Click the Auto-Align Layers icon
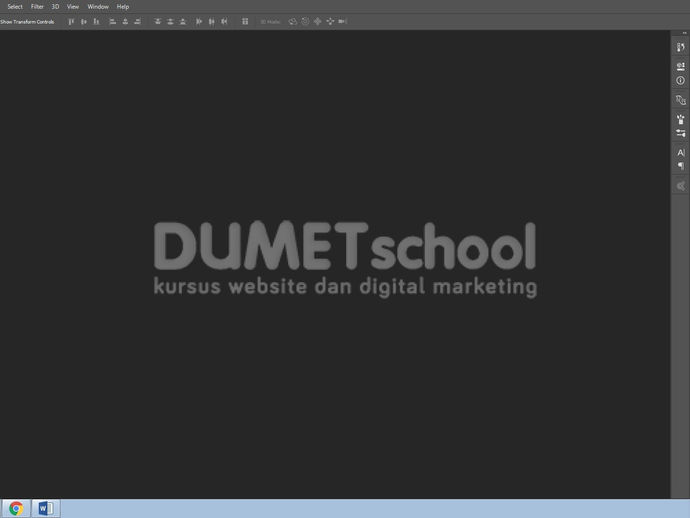This screenshot has width=690, height=518. (245, 22)
